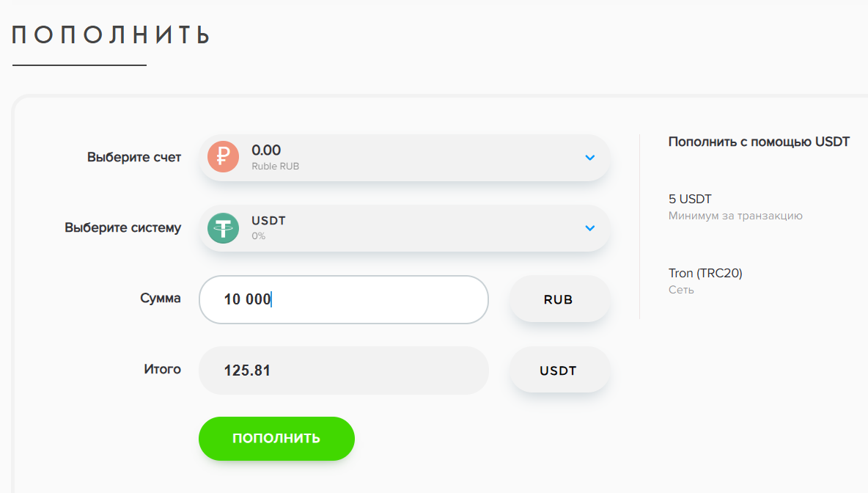Viewport: 868px width, 493px height.
Task: Click the Выберите систему label
Action: pos(122,227)
